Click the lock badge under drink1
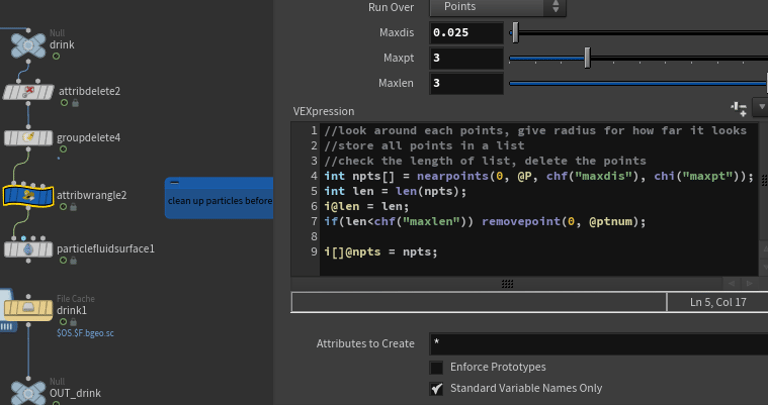768x405 pixels. [x=73, y=322]
